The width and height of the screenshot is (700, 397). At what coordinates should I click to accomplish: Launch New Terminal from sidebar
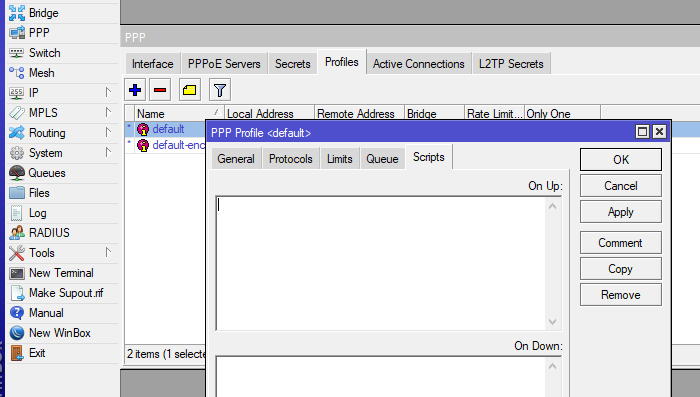coord(62,273)
